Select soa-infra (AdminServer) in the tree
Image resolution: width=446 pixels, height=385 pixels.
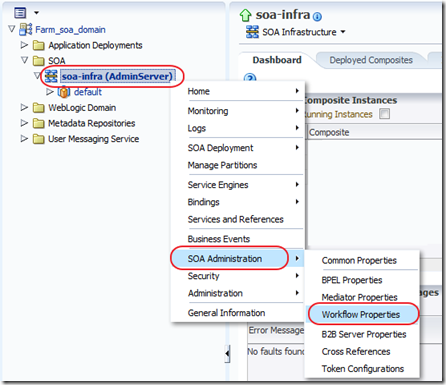[x=117, y=76]
